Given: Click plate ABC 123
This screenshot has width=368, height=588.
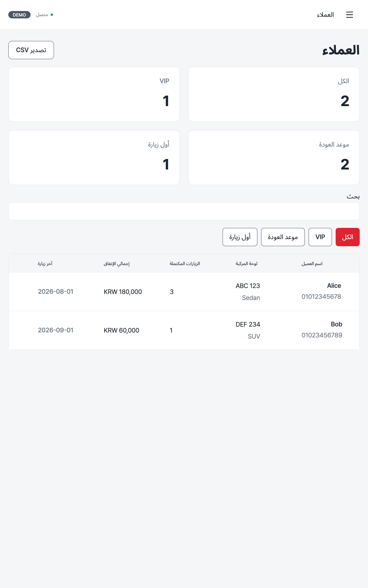Looking at the screenshot, I should coord(248,286).
